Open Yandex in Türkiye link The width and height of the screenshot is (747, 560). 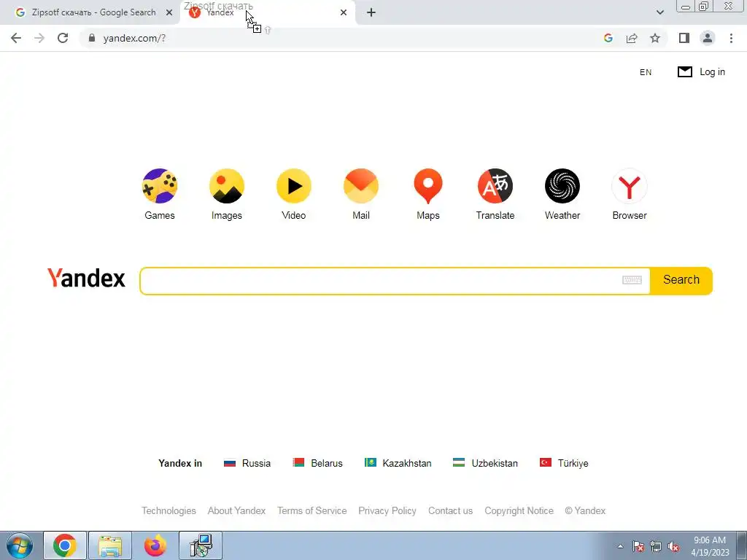tap(564, 463)
